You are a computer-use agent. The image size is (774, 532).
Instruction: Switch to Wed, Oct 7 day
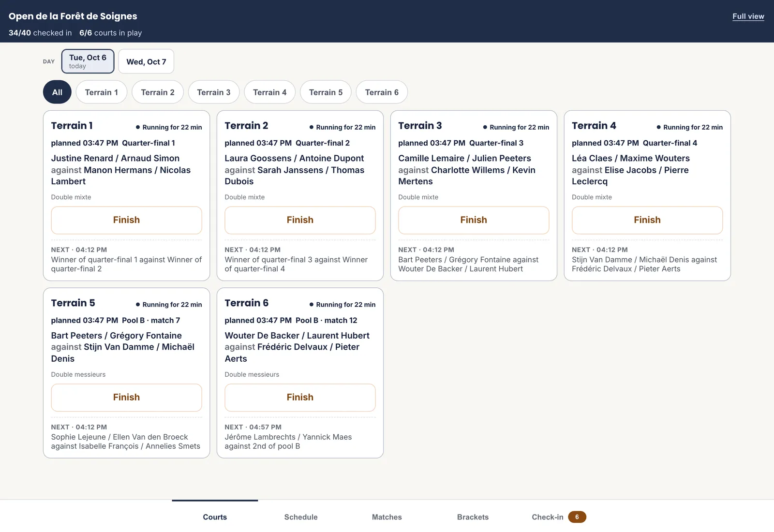click(146, 61)
